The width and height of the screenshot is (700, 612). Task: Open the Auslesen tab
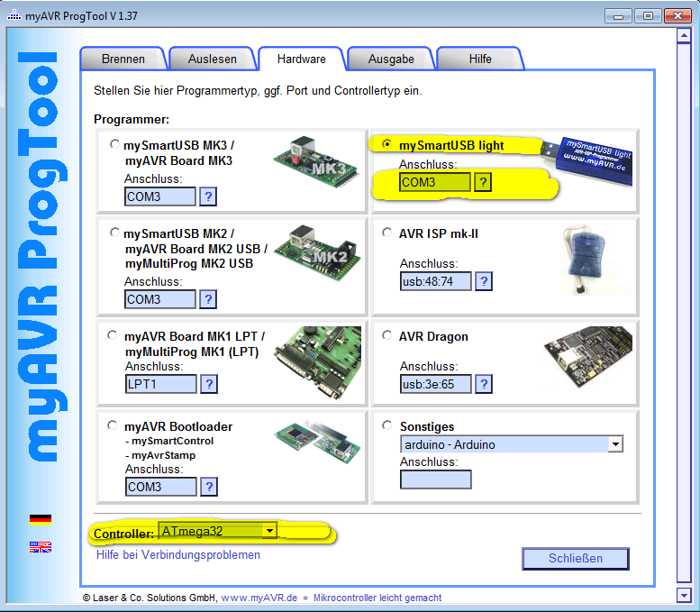pos(213,59)
